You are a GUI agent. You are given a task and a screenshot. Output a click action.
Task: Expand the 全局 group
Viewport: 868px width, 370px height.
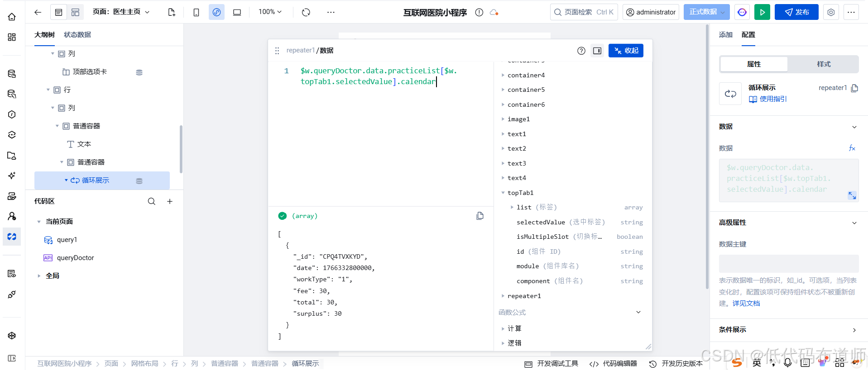point(39,276)
